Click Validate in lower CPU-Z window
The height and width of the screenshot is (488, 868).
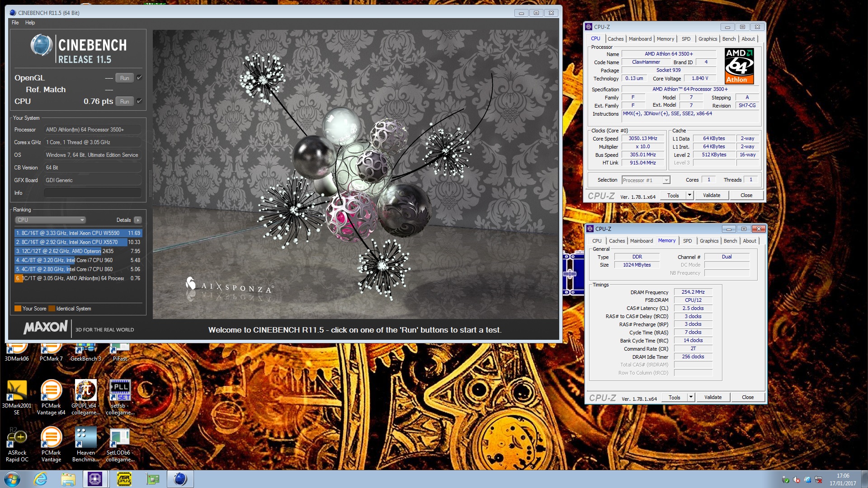pos(713,397)
